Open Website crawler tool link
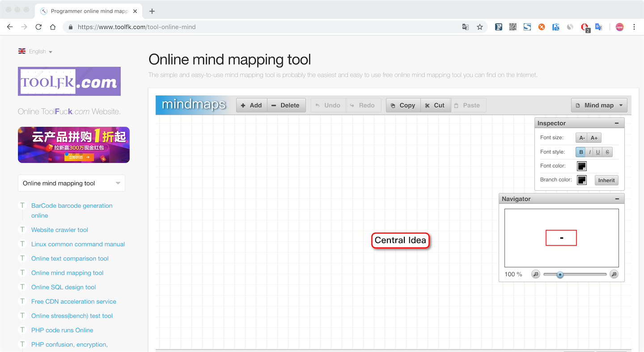This screenshot has height=352, width=644. [60, 230]
